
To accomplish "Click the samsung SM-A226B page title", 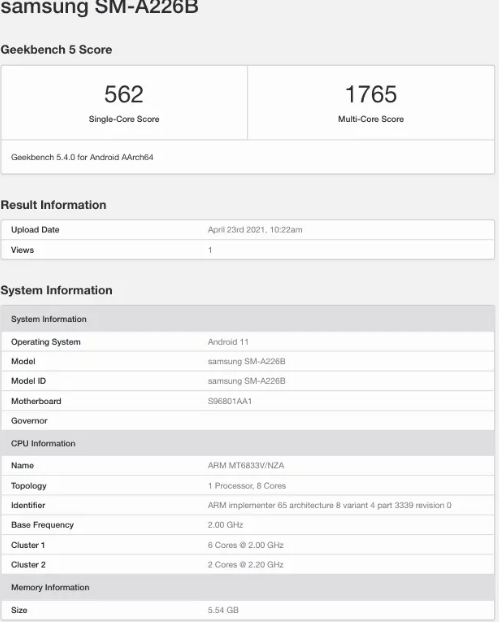I will coord(99,7).
